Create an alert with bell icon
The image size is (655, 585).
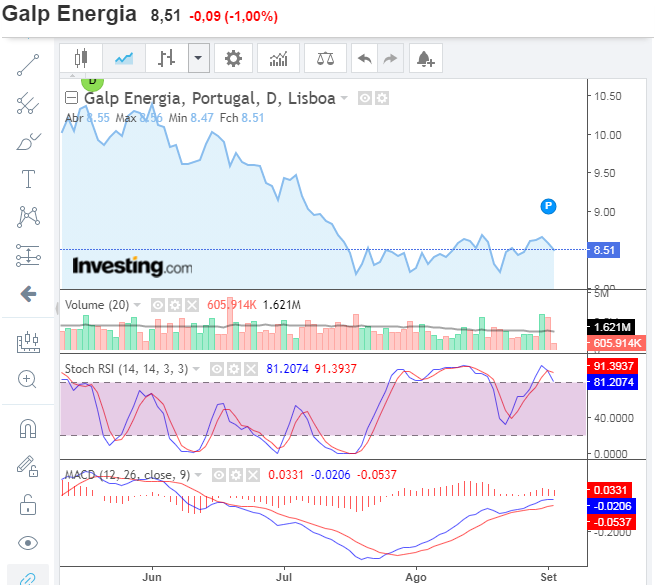coord(426,58)
